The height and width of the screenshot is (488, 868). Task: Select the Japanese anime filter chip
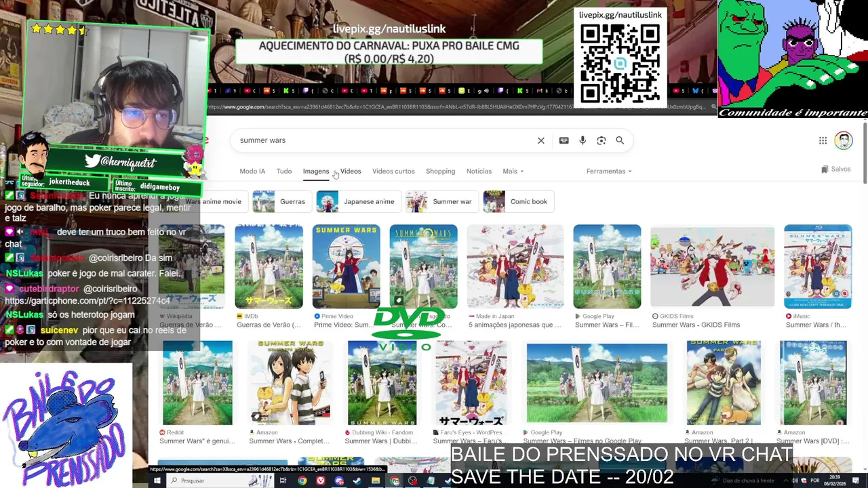pyautogui.click(x=357, y=201)
